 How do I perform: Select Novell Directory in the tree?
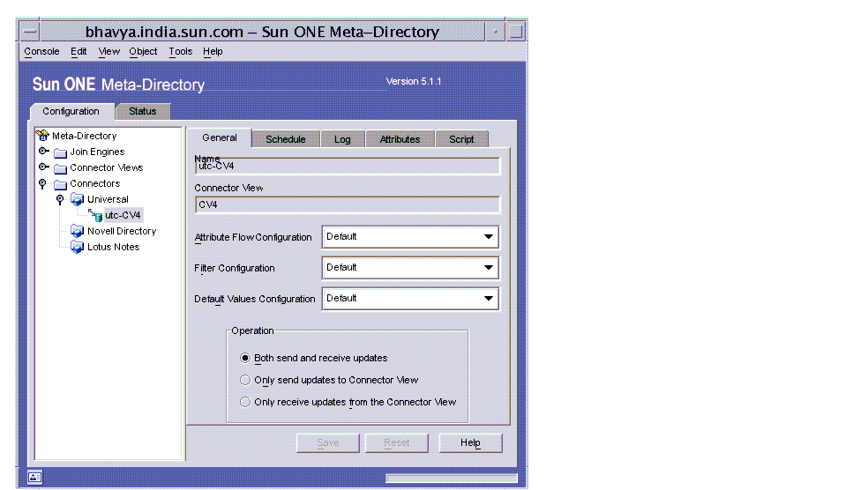tap(122, 231)
